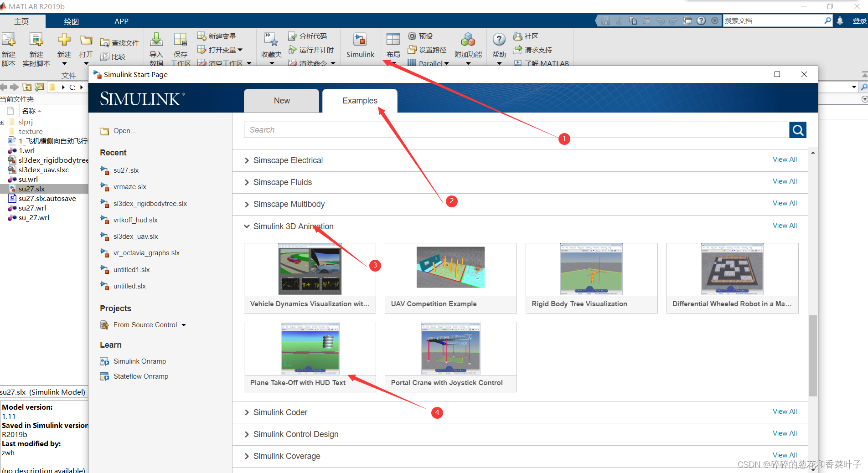The height and width of the screenshot is (473, 868).
Task: Click View All for Simulink 3D Animation
Action: pos(785,226)
